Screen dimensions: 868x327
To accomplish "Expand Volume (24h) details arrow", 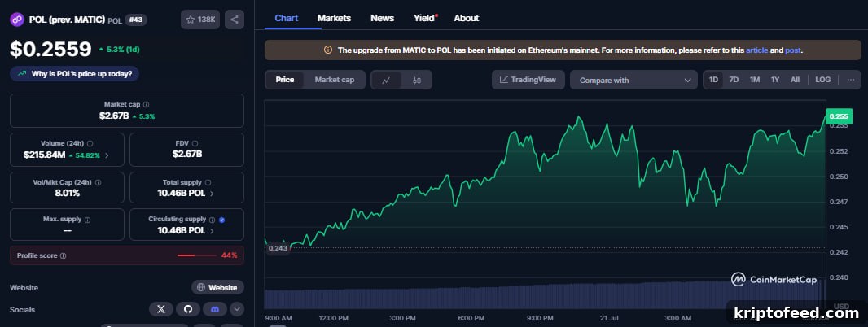I will (107, 155).
